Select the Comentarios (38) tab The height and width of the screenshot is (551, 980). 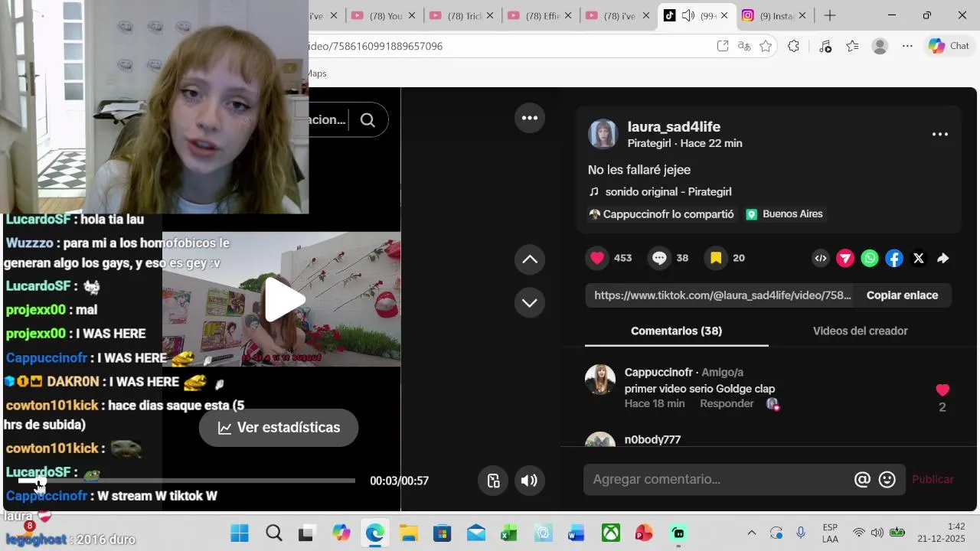(676, 331)
